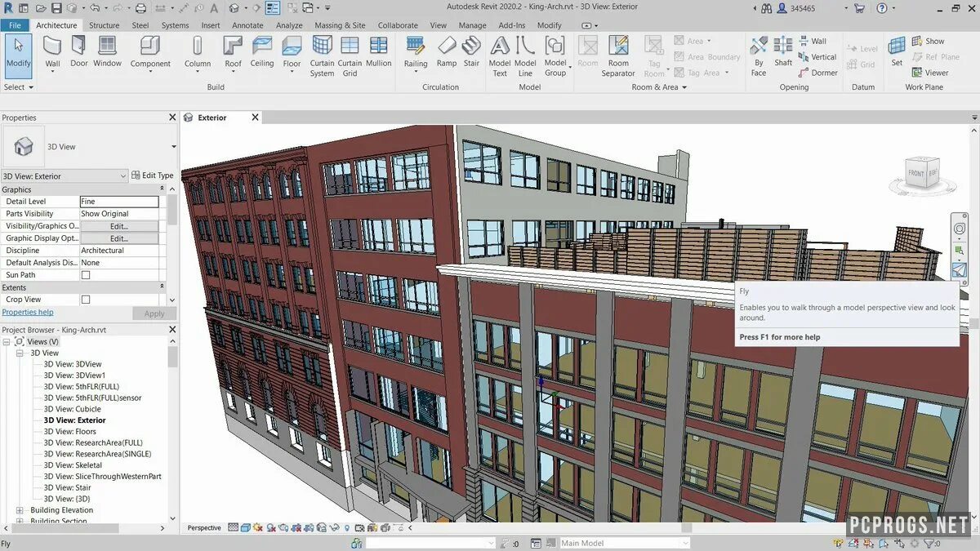Go to the Insert ribbon tab
This screenshot has width=980, height=551.
(x=211, y=25)
